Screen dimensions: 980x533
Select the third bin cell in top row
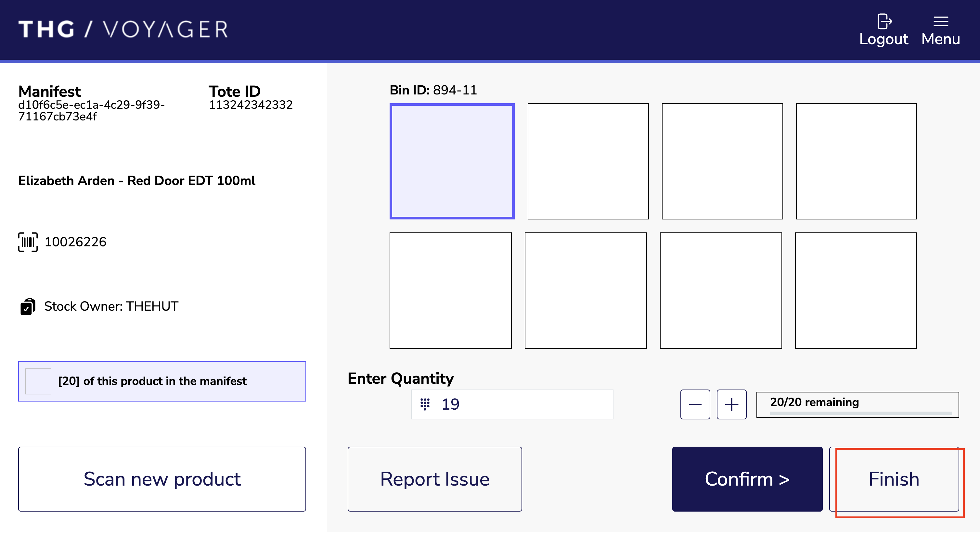click(x=722, y=161)
